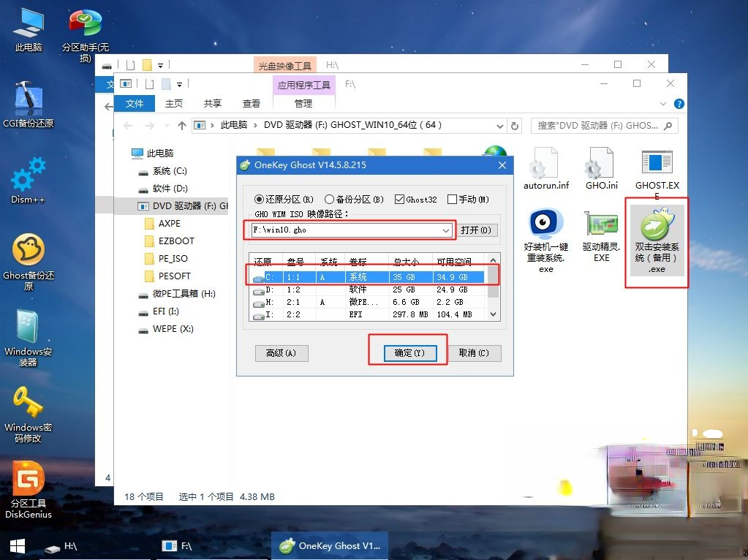Open Ghost备份还原 desktop icon
Screen dimensions: 748x560
tap(28, 262)
